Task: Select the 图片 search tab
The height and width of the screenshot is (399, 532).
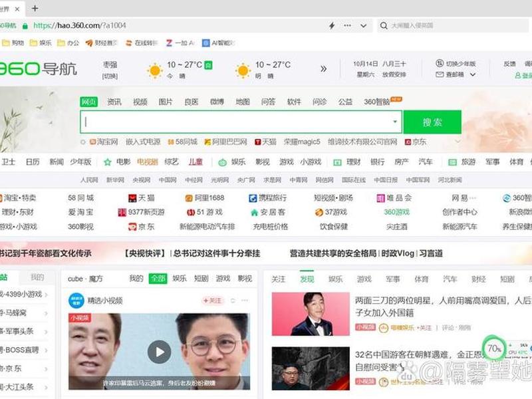Action: pyautogui.click(x=166, y=102)
